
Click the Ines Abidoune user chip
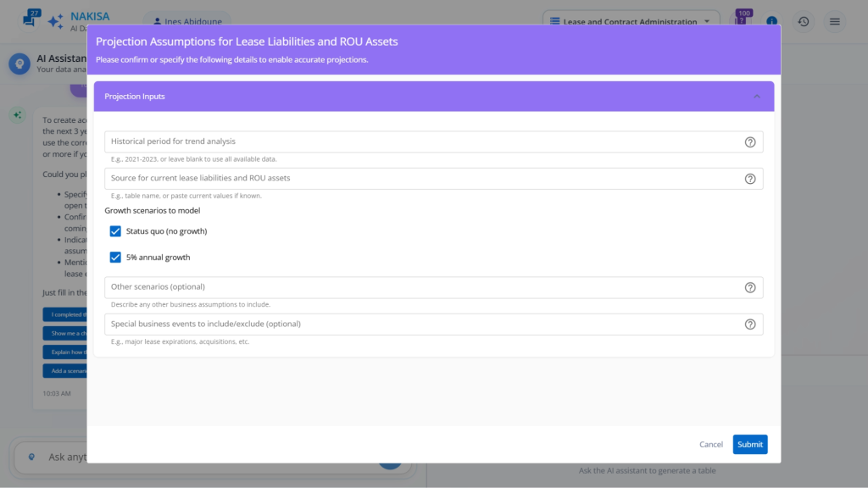[x=186, y=21]
